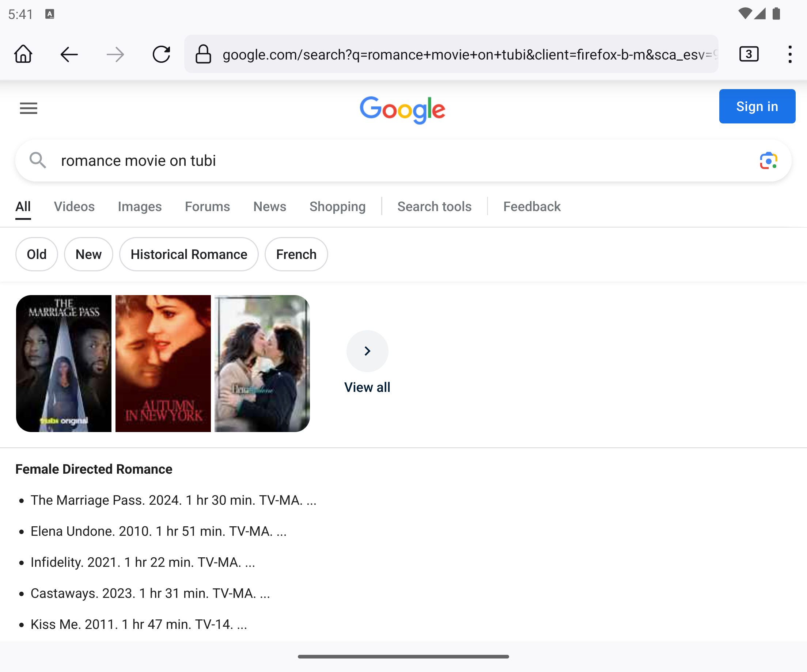Click the Feedback link
807x672 pixels.
pos(532,207)
